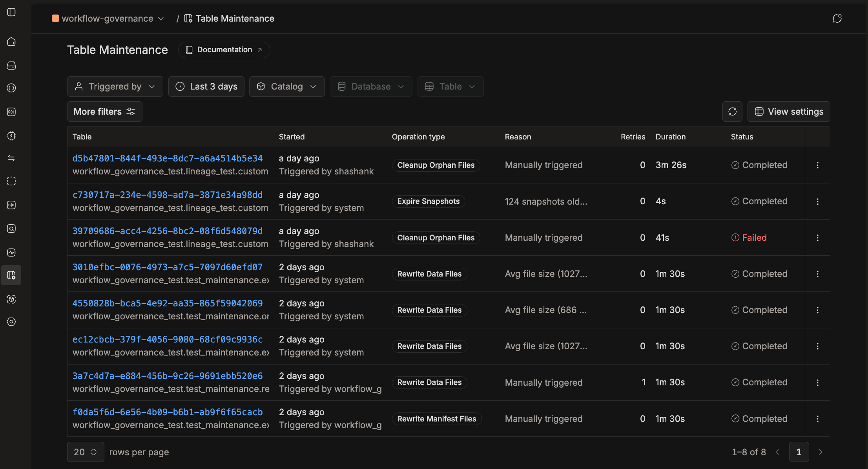The width and height of the screenshot is (868, 469).
Task: Open the storage drive sidebar icon
Action: click(11, 65)
